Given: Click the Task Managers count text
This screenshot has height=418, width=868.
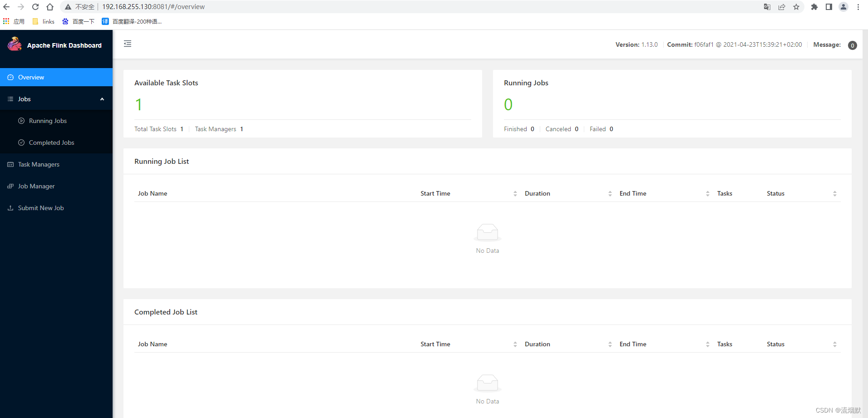Looking at the screenshot, I should [219, 129].
